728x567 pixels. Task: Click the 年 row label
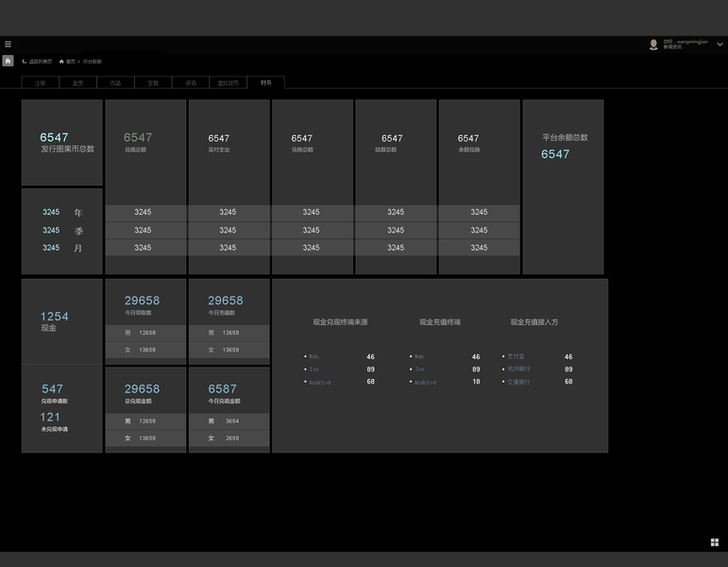point(78,213)
